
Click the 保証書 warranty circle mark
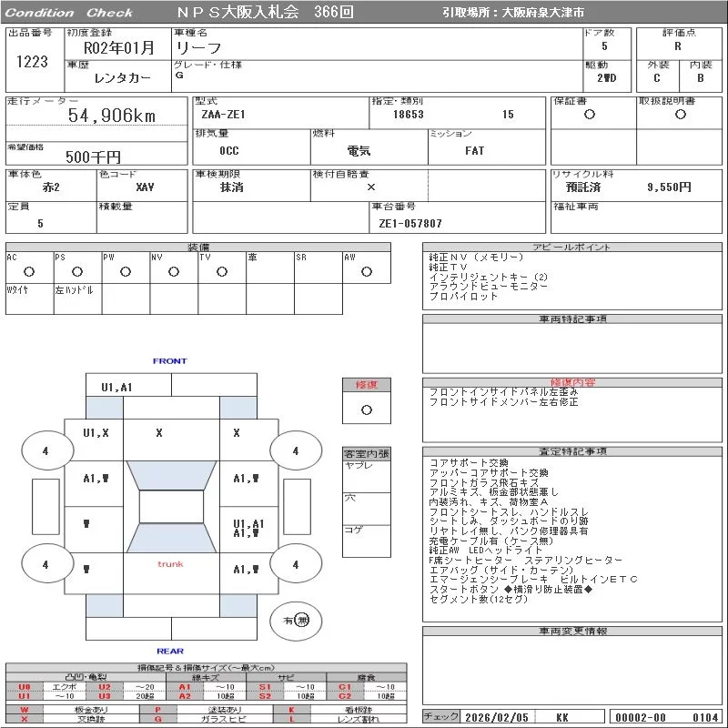pyautogui.click(x=590, y=115)
